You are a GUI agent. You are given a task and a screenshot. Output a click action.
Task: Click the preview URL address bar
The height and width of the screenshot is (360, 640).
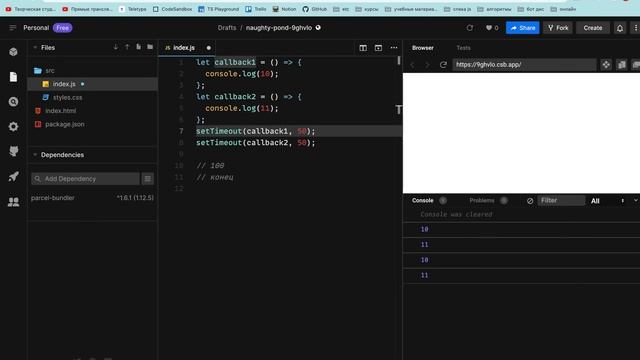coord(524,64)
